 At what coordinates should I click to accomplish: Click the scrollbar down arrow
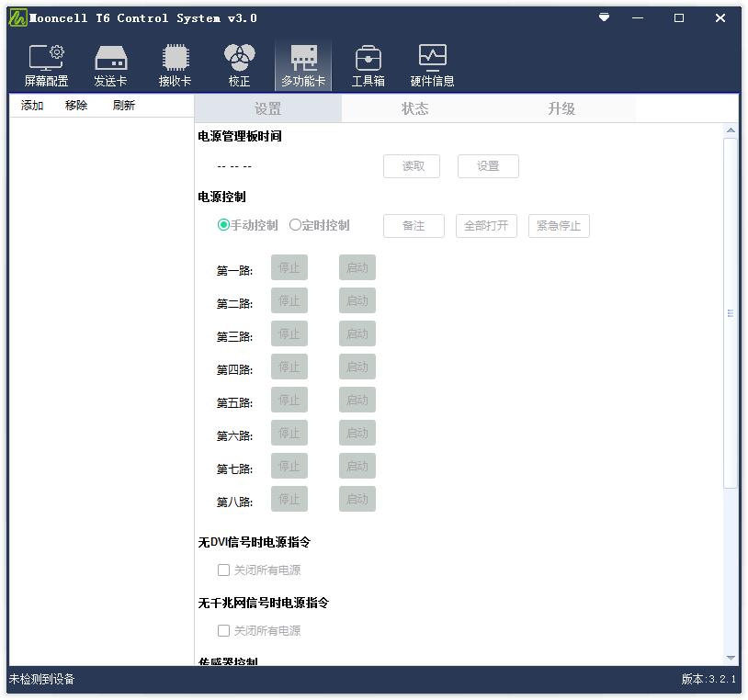[x=731, y=658]
